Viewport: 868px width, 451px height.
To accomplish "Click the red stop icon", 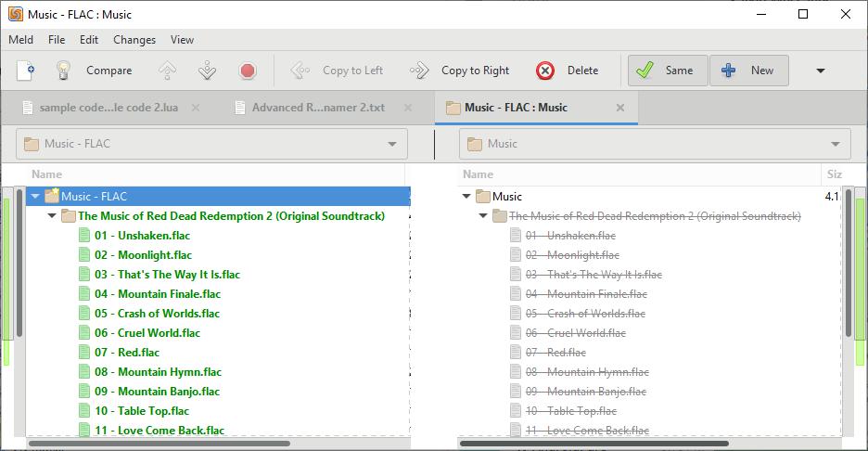I will pyautogui.click(x=248, y=71).
